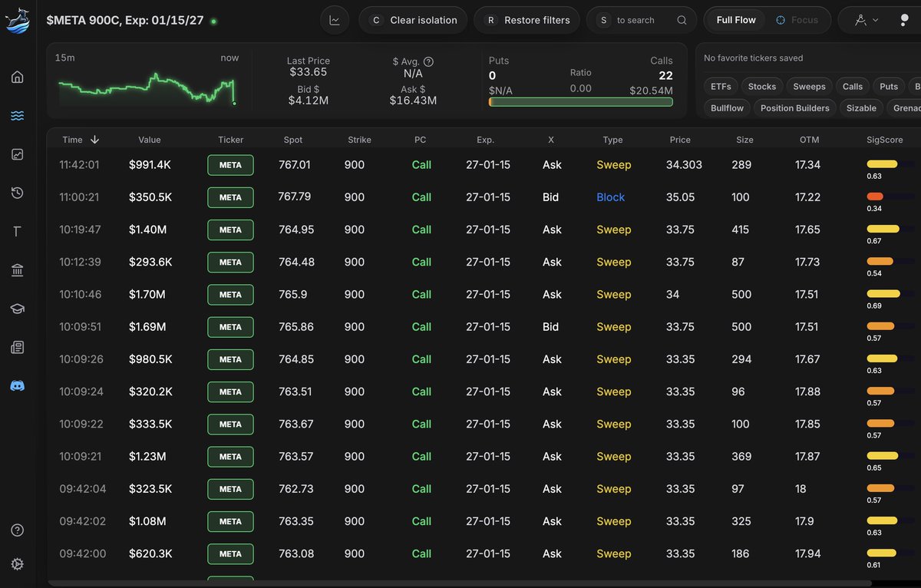Click Clear isolation button
This screenshot has height=588, width=921.
413,20
